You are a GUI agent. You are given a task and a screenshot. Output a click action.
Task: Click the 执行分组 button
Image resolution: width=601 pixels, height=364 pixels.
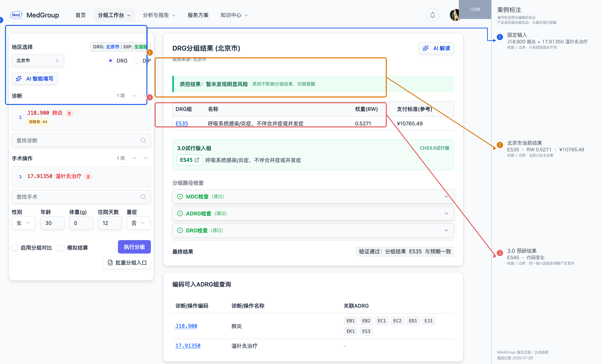(134, 247)
